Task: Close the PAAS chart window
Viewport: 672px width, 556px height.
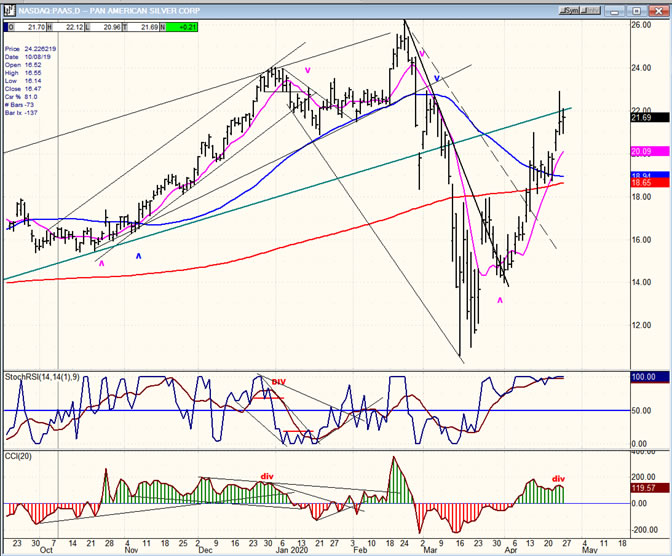Action: click(x=660, y=11)
